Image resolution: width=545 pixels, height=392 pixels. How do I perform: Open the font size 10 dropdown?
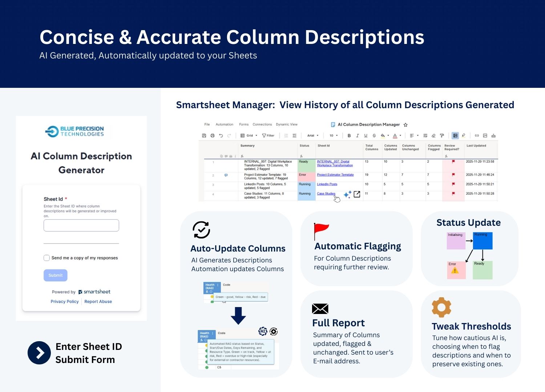tap(334, 136)
